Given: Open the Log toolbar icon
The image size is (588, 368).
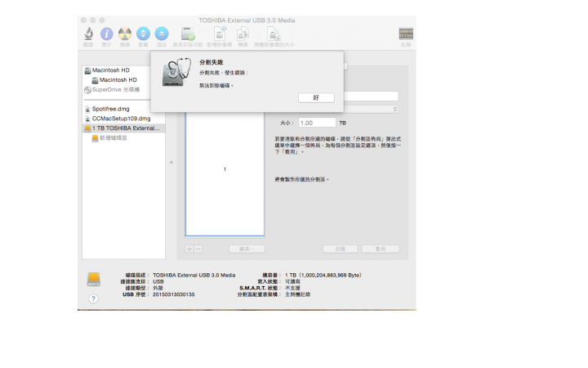Looking at the screenshot, I should pos(406,34).
